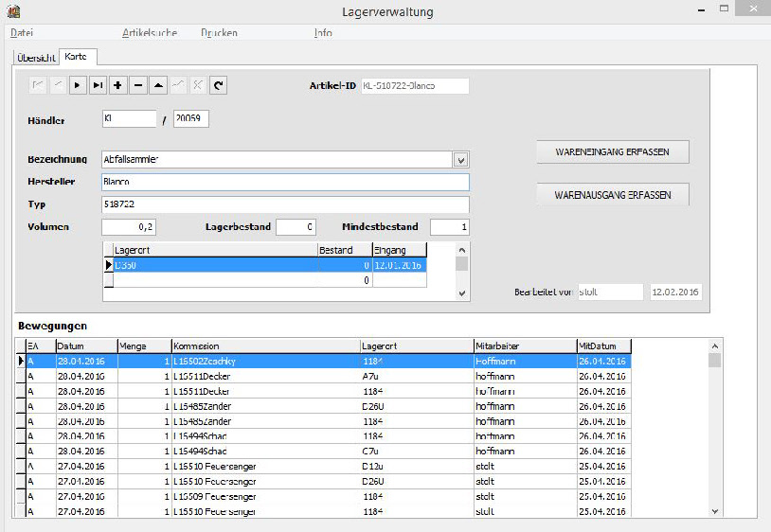
Task: Click Kommission column header
Action: (x=266, y=346)
